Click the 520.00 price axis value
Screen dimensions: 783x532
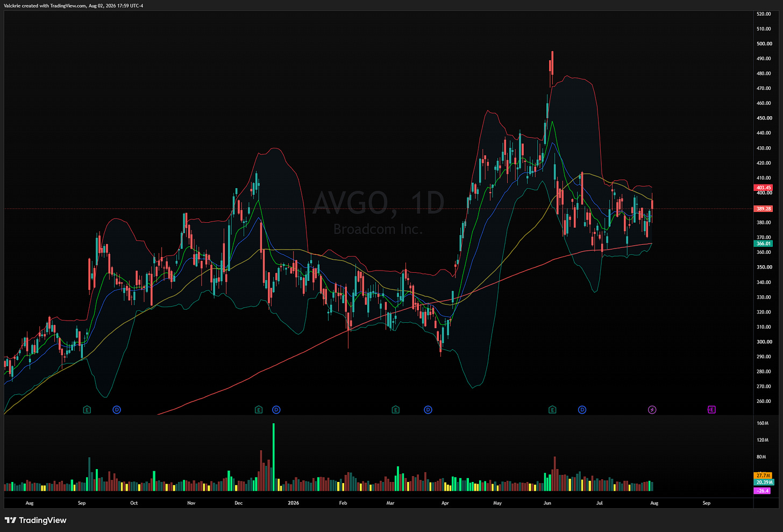coord(764,14)
